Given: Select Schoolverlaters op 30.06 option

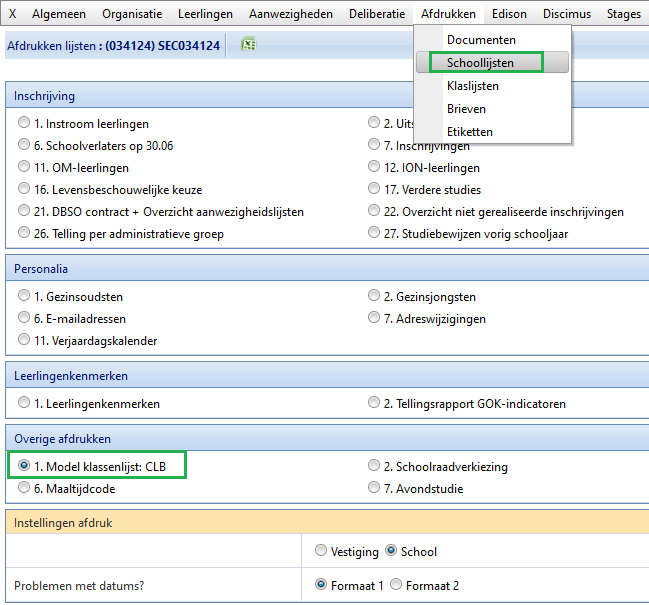Looking at the screenshot, I should click(x=25, y=146).
